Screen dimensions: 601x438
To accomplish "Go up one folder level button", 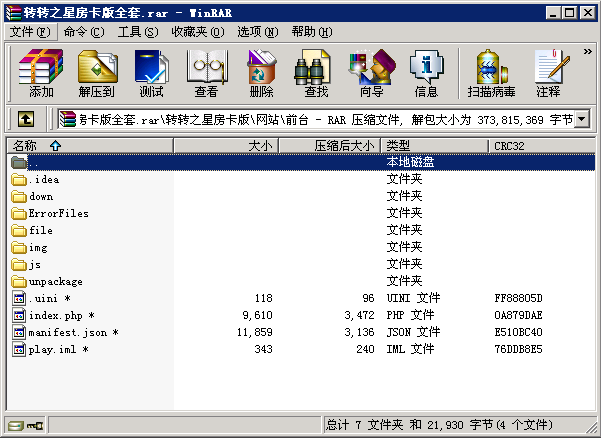I will coord(26,120).
